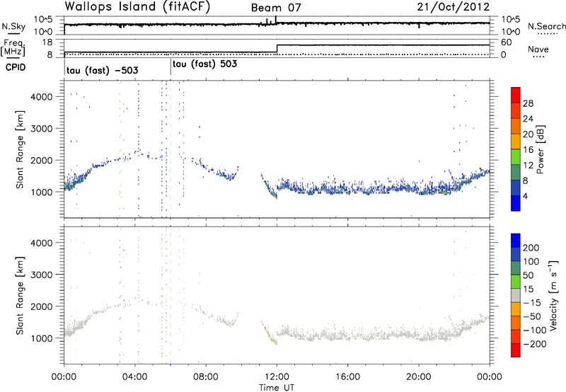Screen dimensions: 566x392
Task: Click the '16:00' time tick label
Action: 347,377
